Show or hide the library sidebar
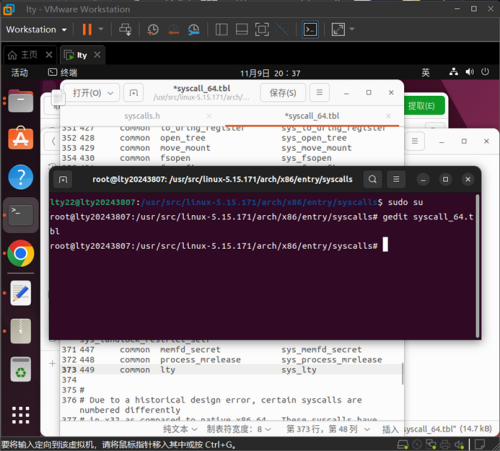500x451 pixels. 221,29
